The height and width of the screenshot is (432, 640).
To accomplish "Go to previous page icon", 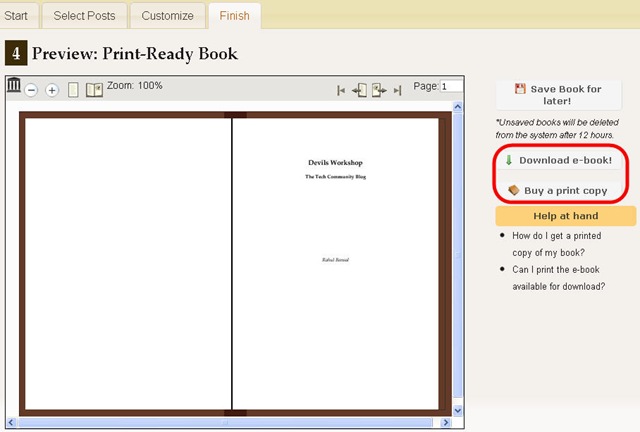I will (360, 90).
